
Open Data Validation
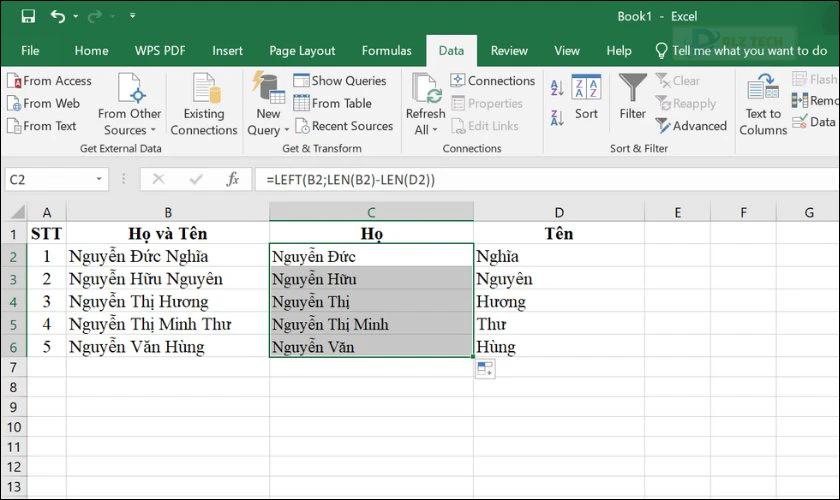(815, 122)
